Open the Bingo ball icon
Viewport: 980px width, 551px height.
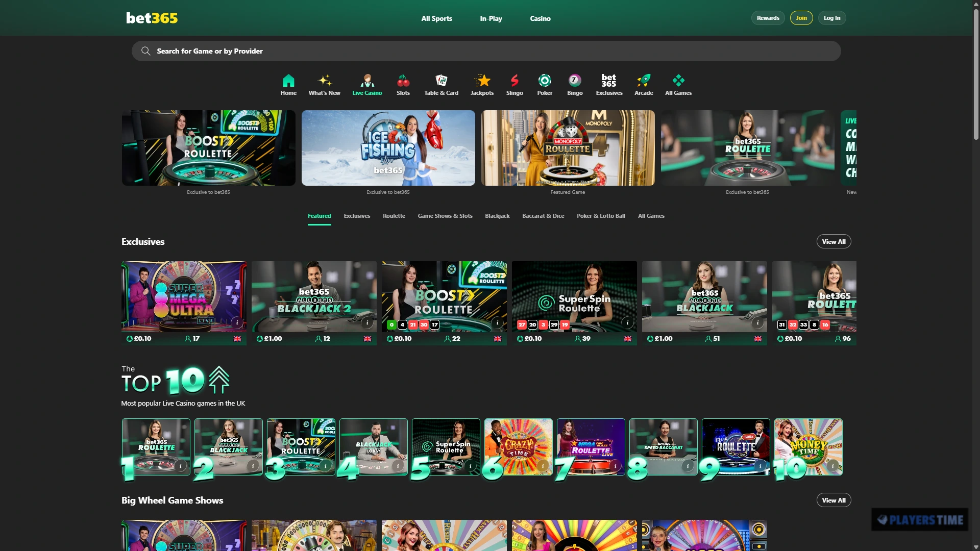[x=575, y=85]
